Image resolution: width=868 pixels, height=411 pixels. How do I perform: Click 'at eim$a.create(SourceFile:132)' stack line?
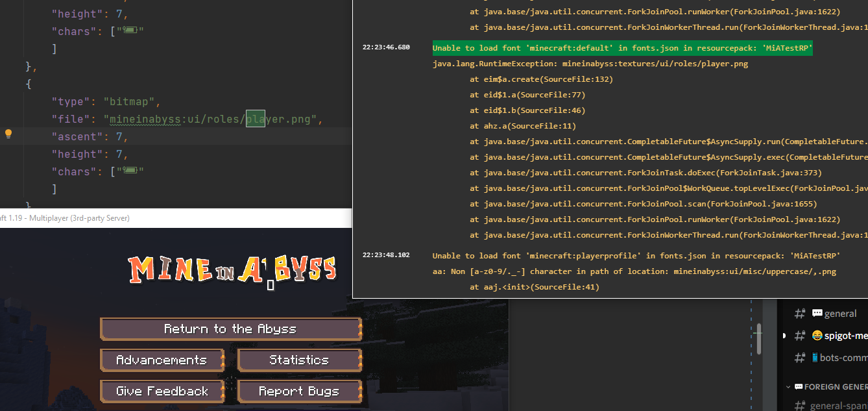point(541,79)
